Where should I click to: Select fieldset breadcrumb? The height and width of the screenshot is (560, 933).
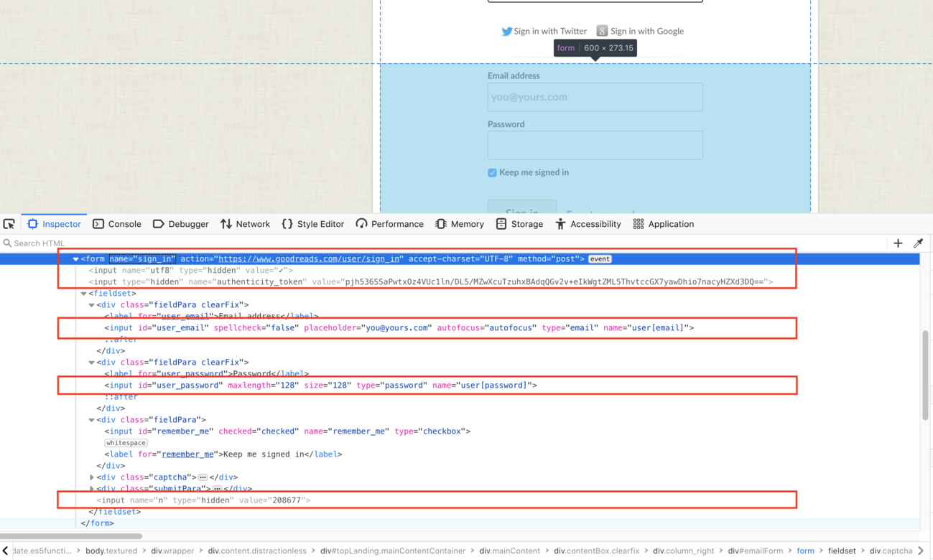click(x=841, y=551)
